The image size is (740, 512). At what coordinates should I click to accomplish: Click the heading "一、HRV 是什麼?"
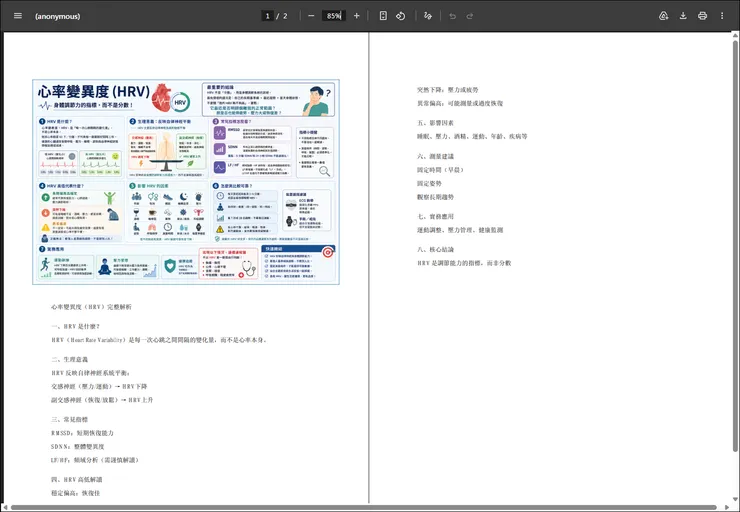(x=76, y=327)
